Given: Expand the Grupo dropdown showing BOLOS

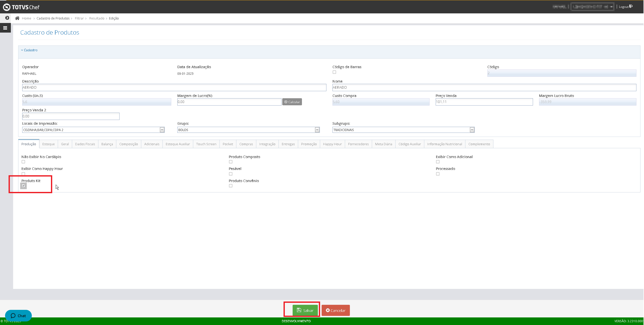Looking at the screenshot, I should (317, 130).
